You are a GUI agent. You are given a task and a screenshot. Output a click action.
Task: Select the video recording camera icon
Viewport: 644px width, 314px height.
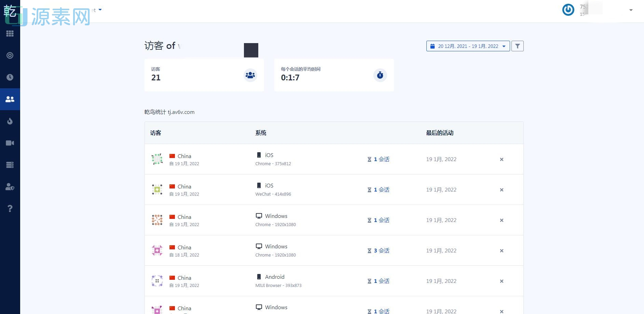10,143
